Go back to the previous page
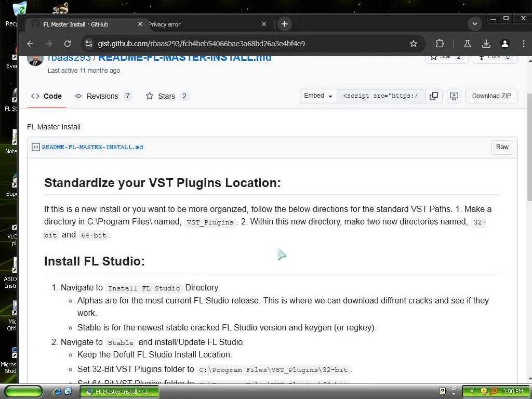Viewport: 532px width, 399px height. click(x=30, y=44)
